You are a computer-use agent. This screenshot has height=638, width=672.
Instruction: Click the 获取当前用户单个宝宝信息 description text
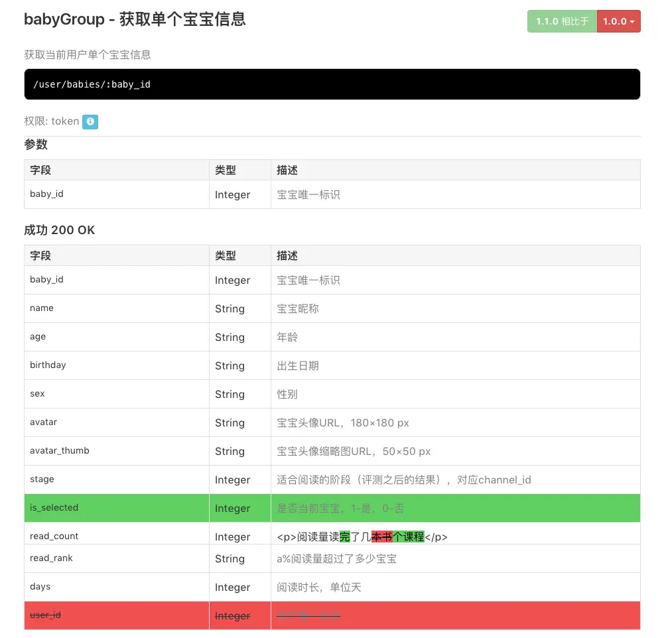click(x=88, y=55)
